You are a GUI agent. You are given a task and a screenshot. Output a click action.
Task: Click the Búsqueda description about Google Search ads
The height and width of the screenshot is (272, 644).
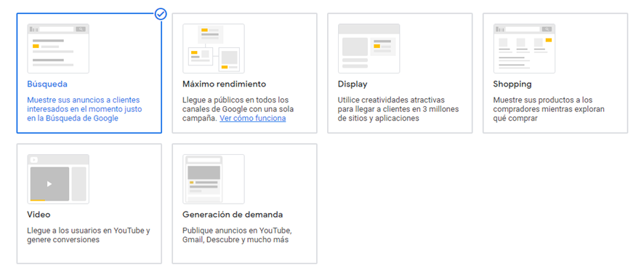(84, 109)
